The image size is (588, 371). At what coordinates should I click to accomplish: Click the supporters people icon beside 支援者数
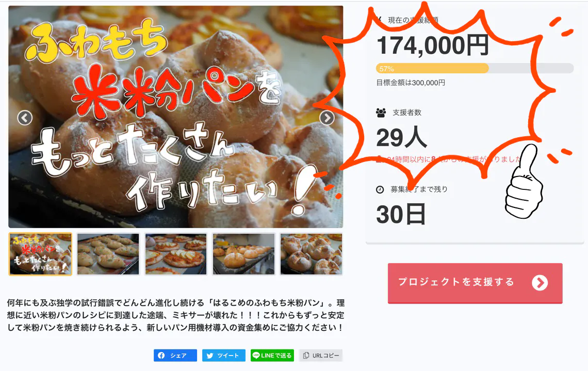[381, 112]
